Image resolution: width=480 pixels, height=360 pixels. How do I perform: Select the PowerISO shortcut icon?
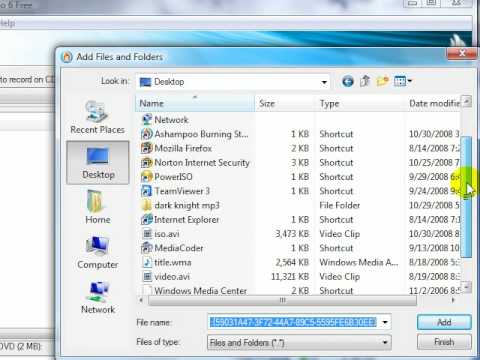146,177
